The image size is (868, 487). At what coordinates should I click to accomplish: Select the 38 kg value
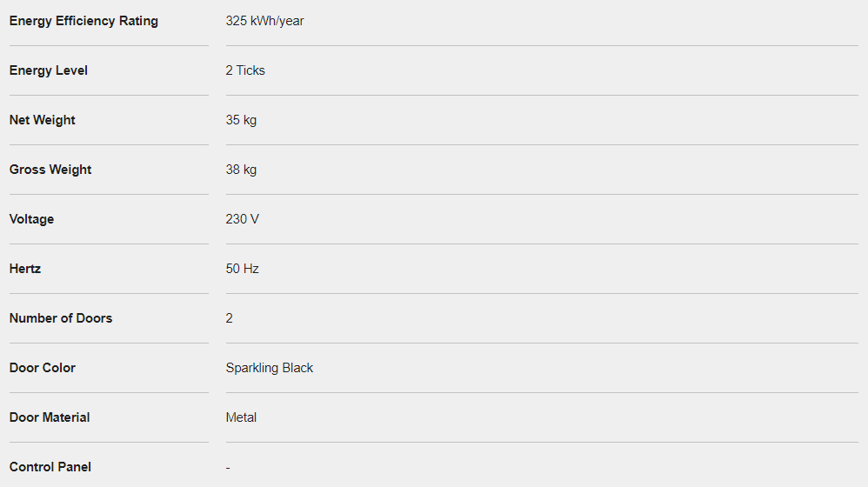241,170
